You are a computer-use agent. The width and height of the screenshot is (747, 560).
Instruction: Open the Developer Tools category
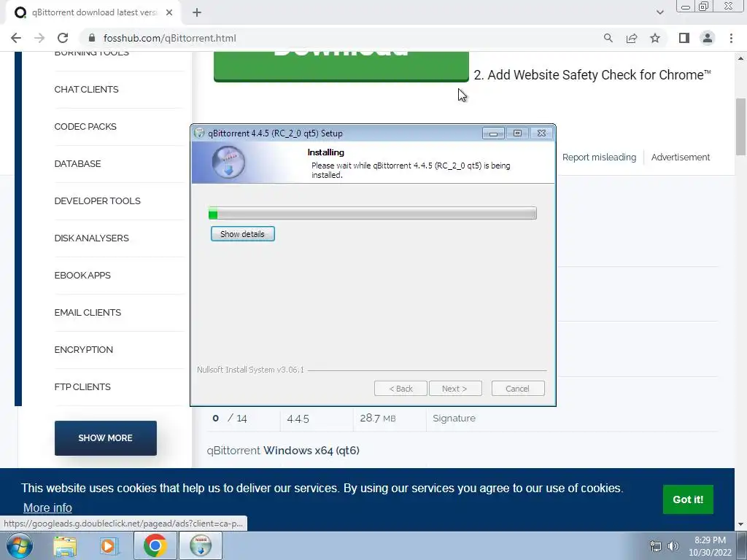pos(97,201)
